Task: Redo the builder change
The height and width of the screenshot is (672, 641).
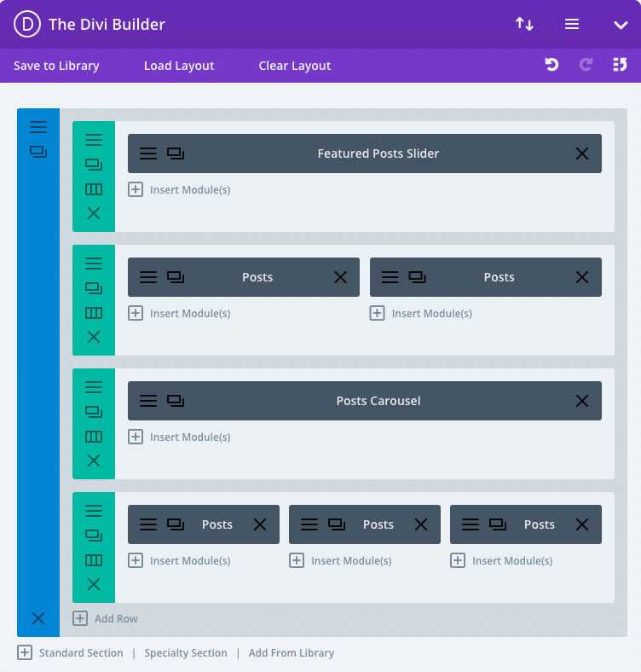Action: [586, 65]
